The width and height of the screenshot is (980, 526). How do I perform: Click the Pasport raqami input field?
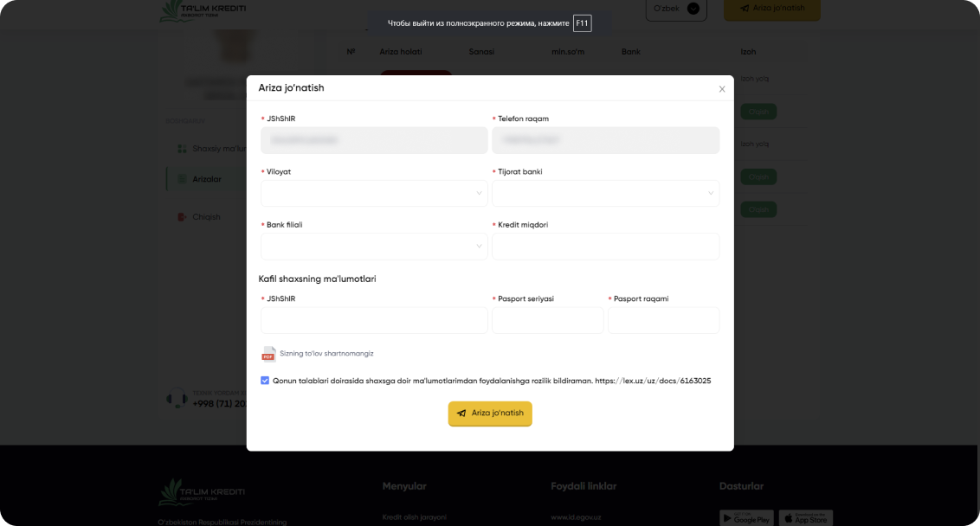coord(664,320)
